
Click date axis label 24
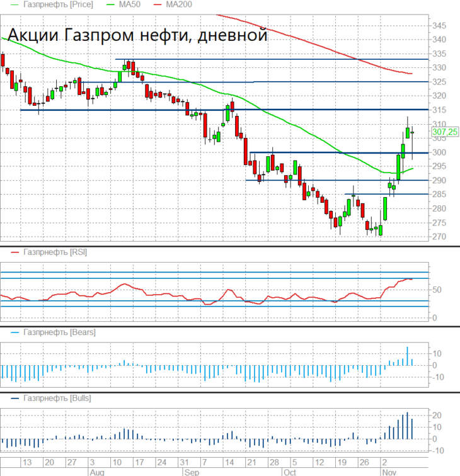click(162, 463)
